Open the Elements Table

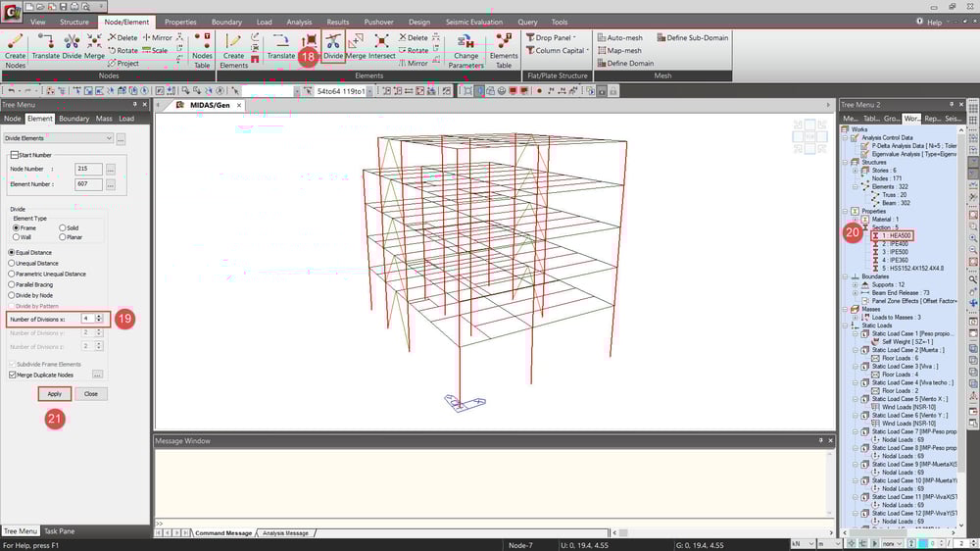coord(503,50)
